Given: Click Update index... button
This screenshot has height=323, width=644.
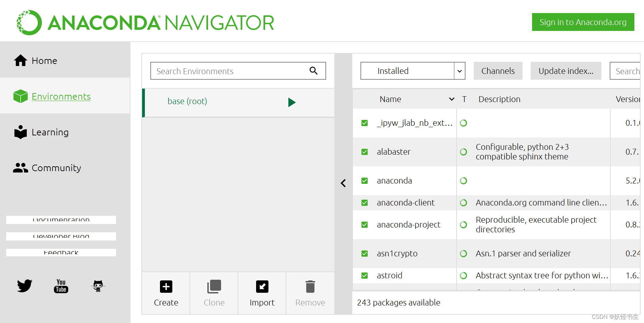Looking at the screenshot, I should 566,71.
